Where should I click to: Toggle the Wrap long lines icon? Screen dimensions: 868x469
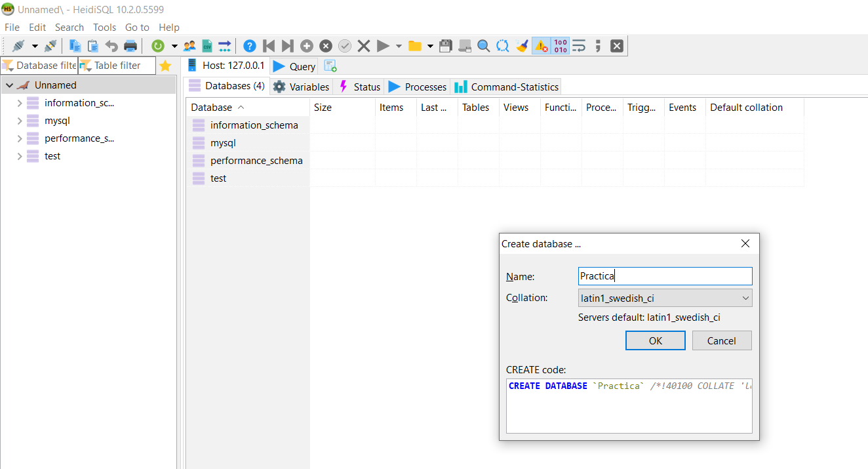579,46
